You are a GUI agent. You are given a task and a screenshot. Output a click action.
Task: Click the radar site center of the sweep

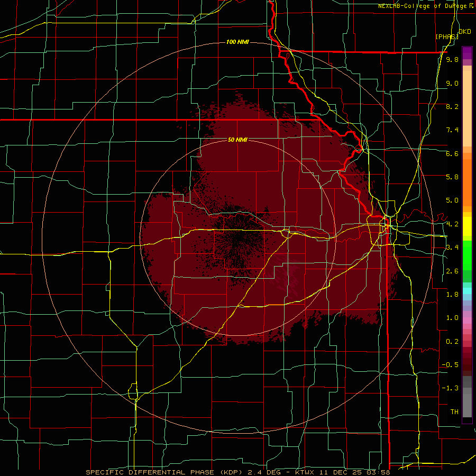237,237
